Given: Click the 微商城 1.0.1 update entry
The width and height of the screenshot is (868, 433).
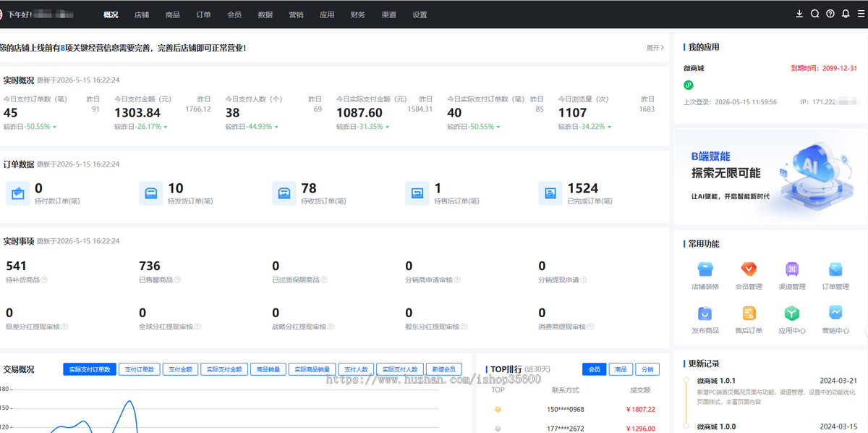Looking at the screenshot, I should click(x=777, y=391).
